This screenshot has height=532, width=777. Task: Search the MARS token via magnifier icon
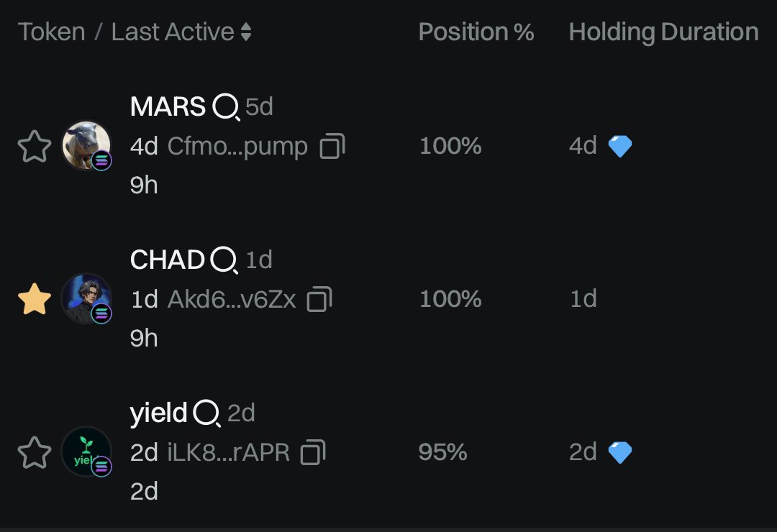[x=226, y=108]
